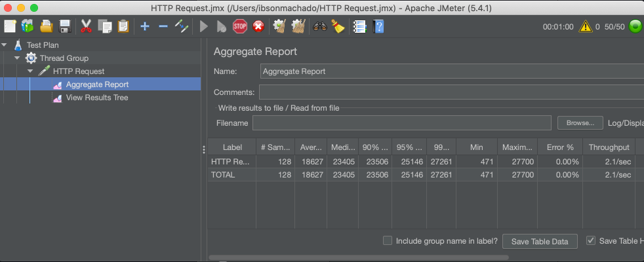Image resolution: width=644 pixels, height=262 pixels.
Task: Click Throughput value 2.1/sec in TOTAL row
Action: click(619, 175)
